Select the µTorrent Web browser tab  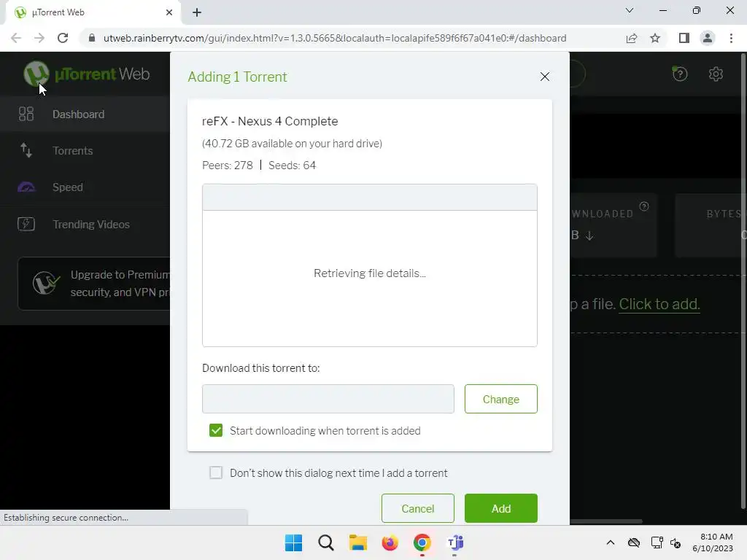(x=93, y=12)
